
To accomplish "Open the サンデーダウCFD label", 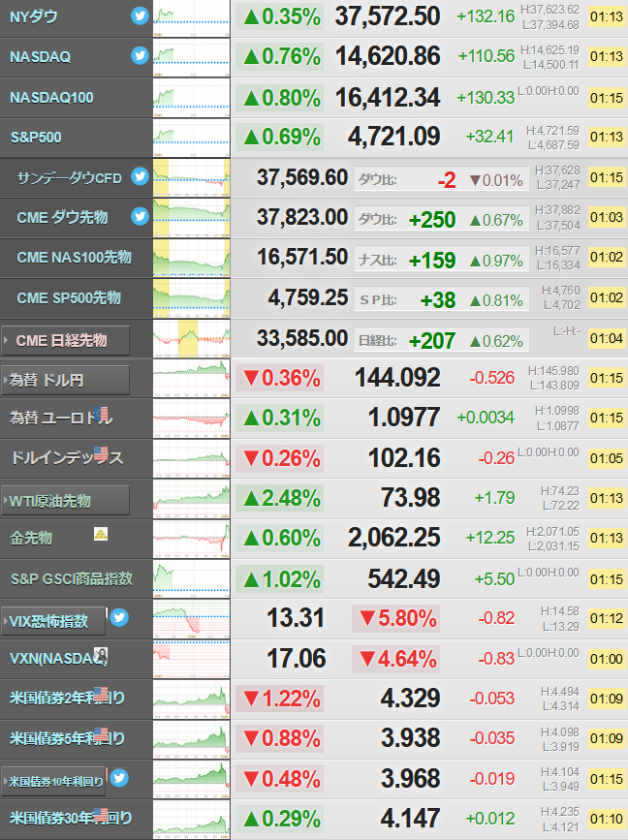I will tap(70, 178).
